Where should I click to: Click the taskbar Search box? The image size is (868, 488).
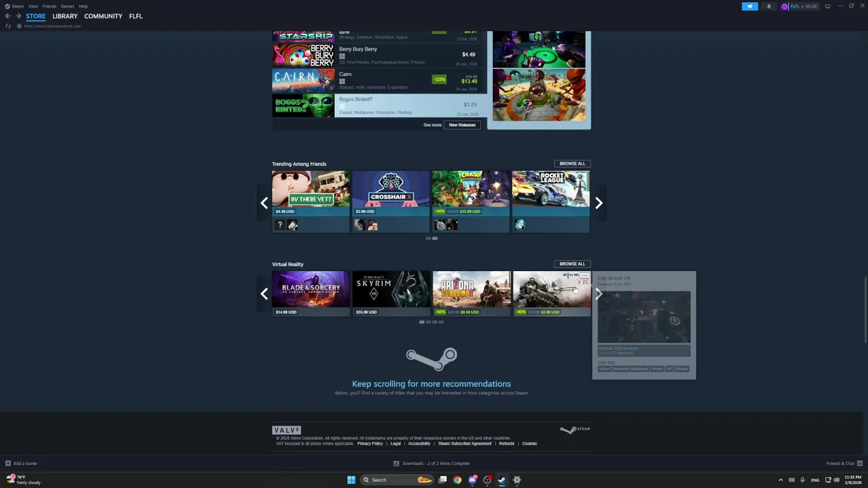[x=397, y=480]
